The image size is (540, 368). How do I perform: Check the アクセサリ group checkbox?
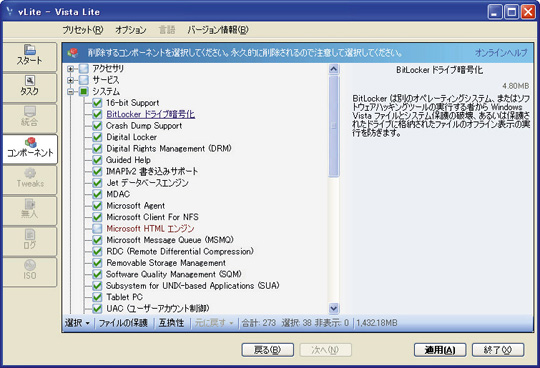84,69
